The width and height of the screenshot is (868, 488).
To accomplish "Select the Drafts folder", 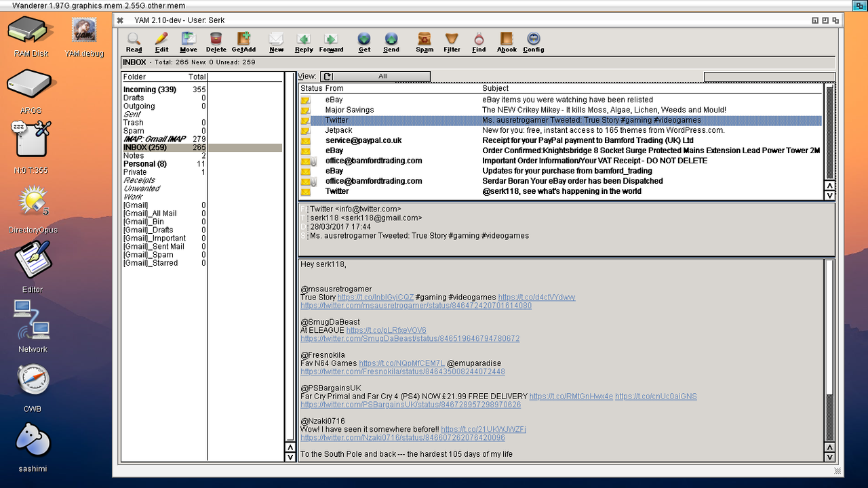I will point(165,98).
